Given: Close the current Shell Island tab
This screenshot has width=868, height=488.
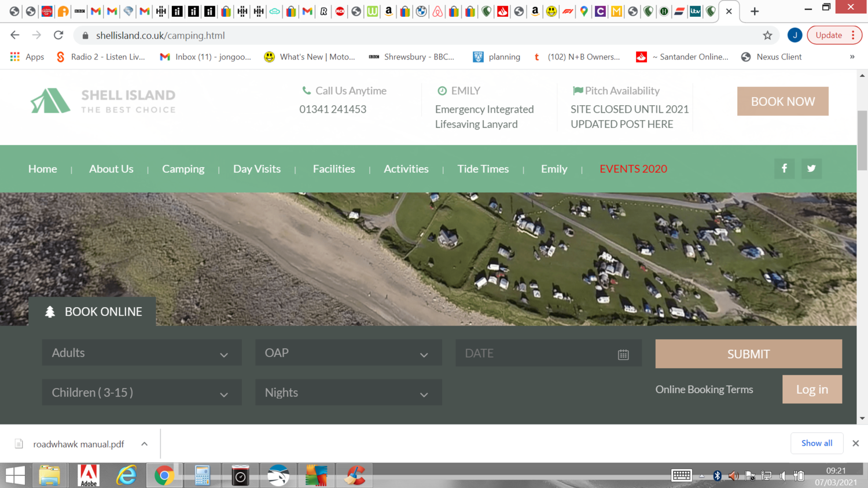Looking at the screenshot, I should (729, 11).
